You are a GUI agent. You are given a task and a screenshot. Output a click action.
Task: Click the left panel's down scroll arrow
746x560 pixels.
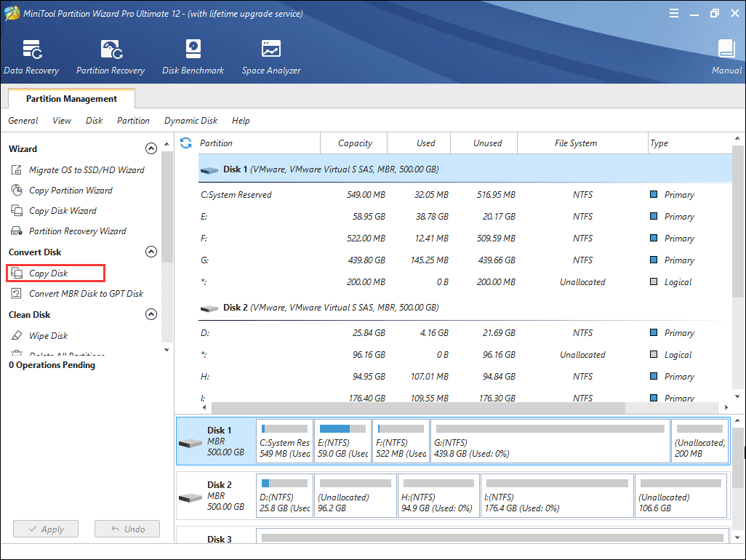pos(167,350)
